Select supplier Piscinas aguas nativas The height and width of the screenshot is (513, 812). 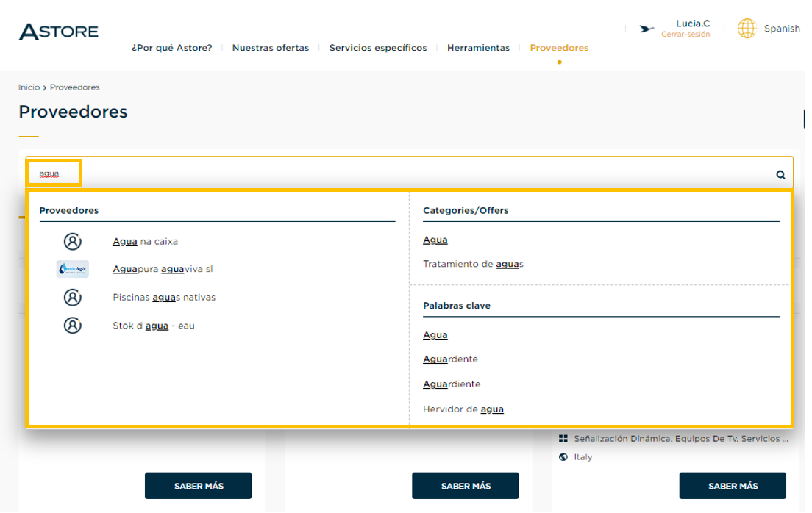point(164,297)
